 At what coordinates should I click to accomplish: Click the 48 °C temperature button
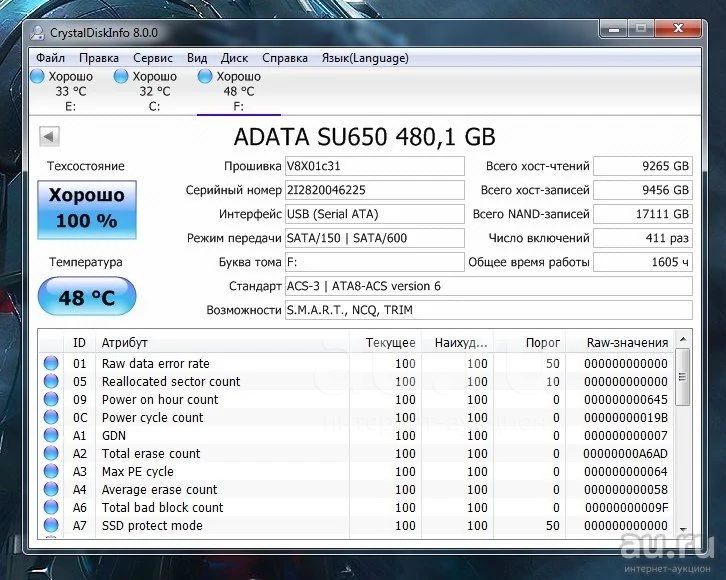[86, 297]
